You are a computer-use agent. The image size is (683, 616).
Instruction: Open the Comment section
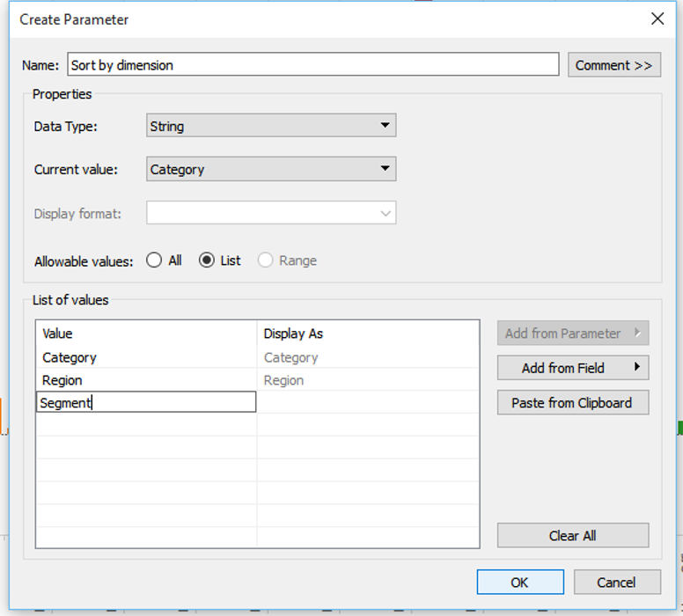coord(613,65)
